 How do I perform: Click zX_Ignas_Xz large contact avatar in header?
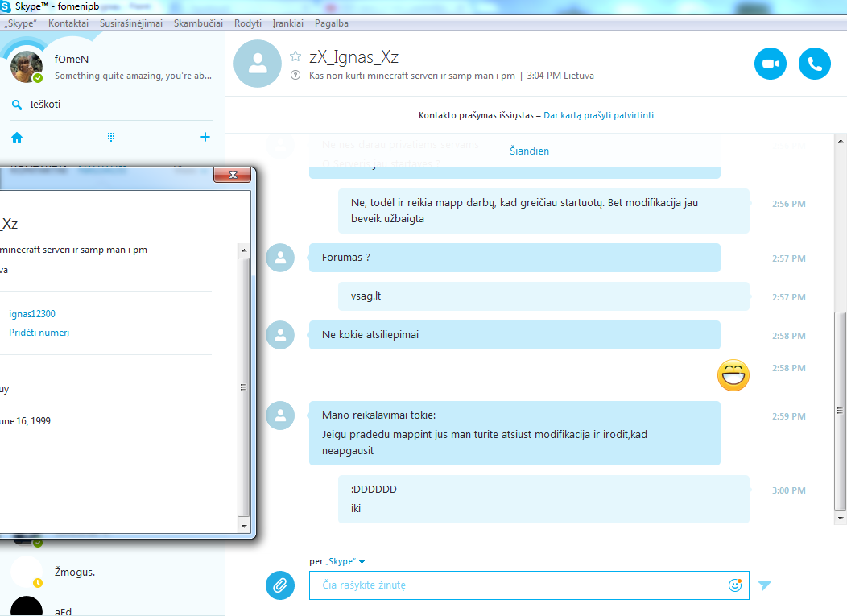point(258,64)
